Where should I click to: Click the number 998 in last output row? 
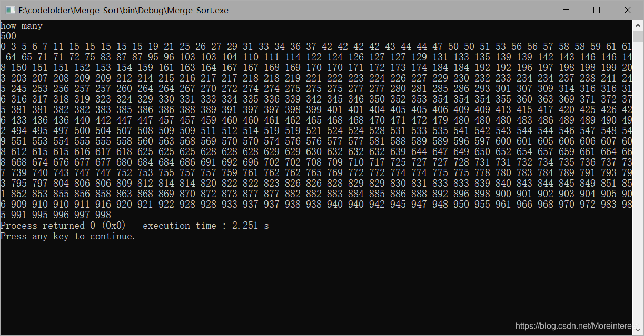click(103, 215)
